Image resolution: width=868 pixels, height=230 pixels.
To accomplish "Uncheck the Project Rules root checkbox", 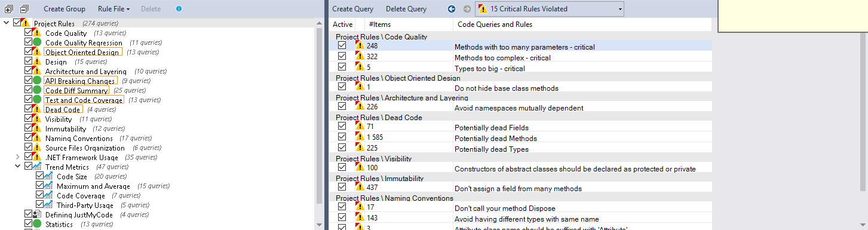I will point(17,23).
